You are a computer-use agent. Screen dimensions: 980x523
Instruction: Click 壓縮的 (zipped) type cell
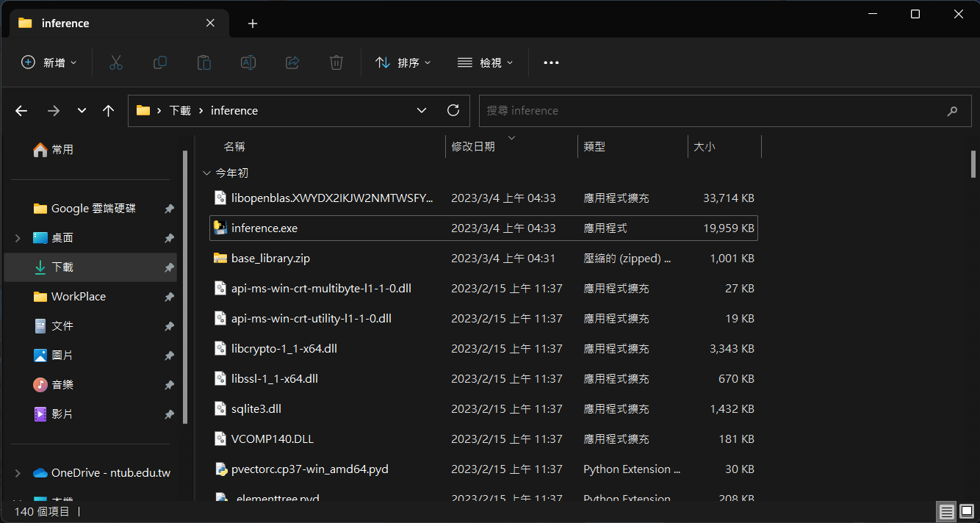tap(627, 259)
